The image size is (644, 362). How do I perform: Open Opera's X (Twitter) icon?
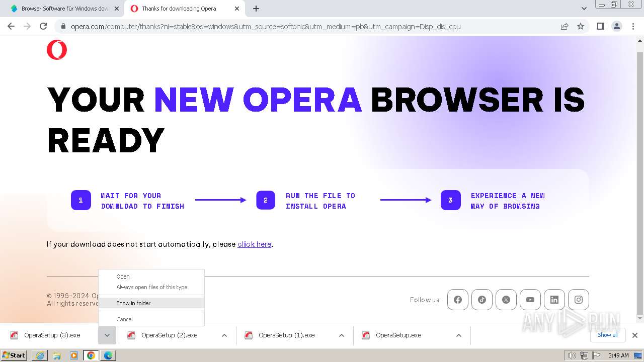tap(506, 300)
